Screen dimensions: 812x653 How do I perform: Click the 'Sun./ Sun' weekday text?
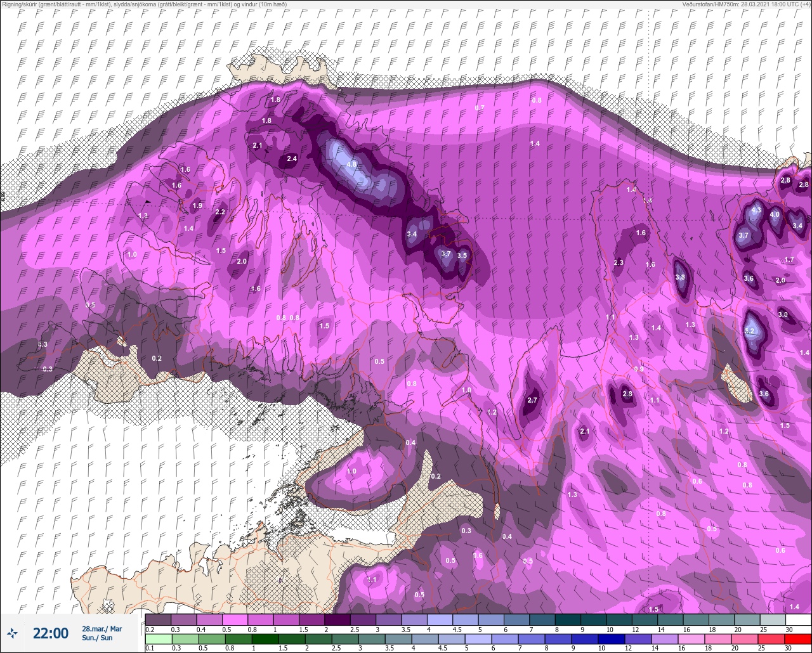click(x=97, y=638)
